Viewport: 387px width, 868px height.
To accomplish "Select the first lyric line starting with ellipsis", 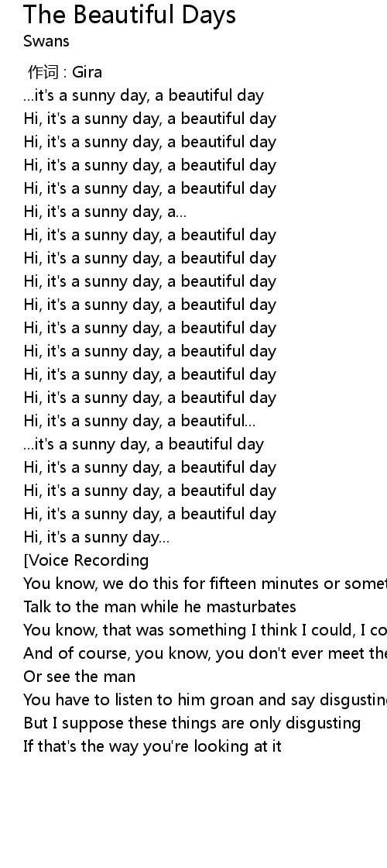I will [x=144, y=96].
